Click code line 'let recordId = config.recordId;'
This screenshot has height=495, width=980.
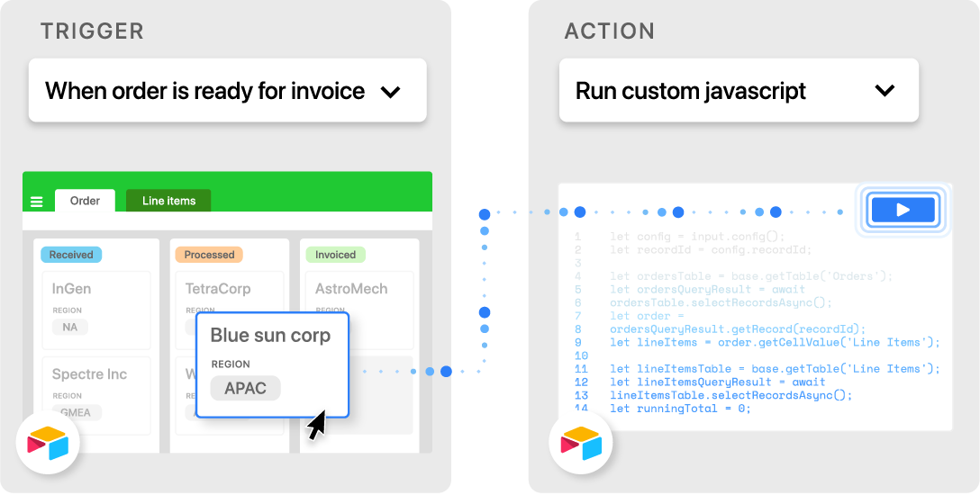pyautogui.click(x=711, y=249)
